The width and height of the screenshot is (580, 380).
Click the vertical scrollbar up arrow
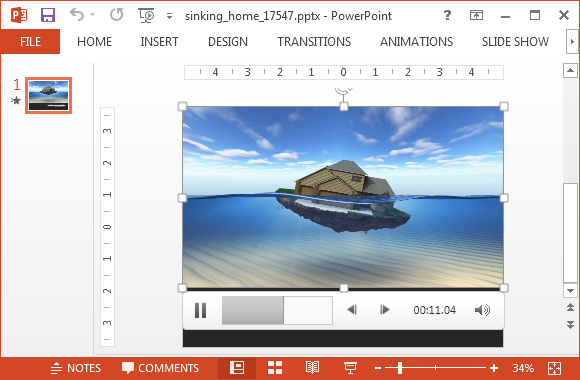click(x=570, y=70)
